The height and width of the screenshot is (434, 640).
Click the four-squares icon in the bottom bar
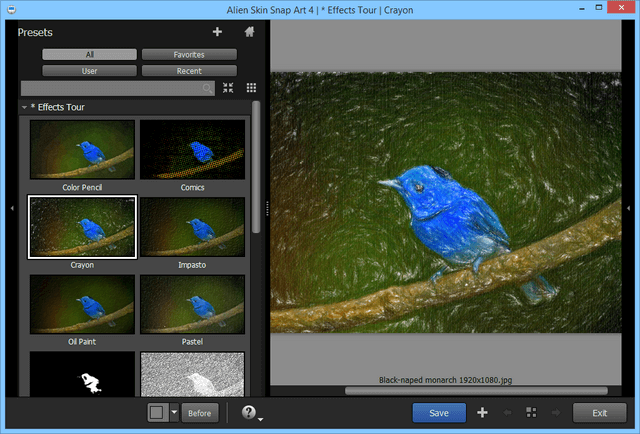531,412
